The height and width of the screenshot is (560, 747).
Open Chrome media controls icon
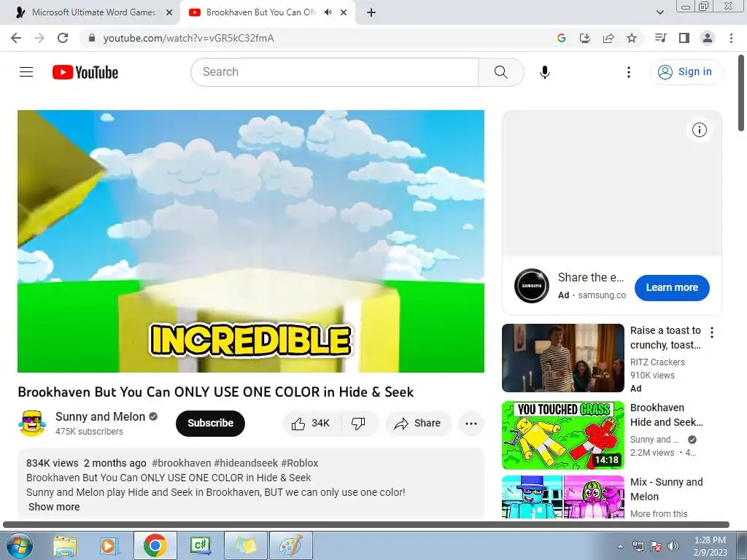[660, 38]
